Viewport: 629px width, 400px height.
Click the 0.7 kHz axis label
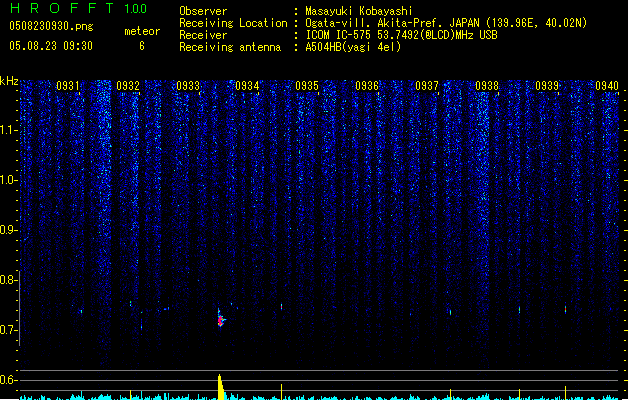9,330
